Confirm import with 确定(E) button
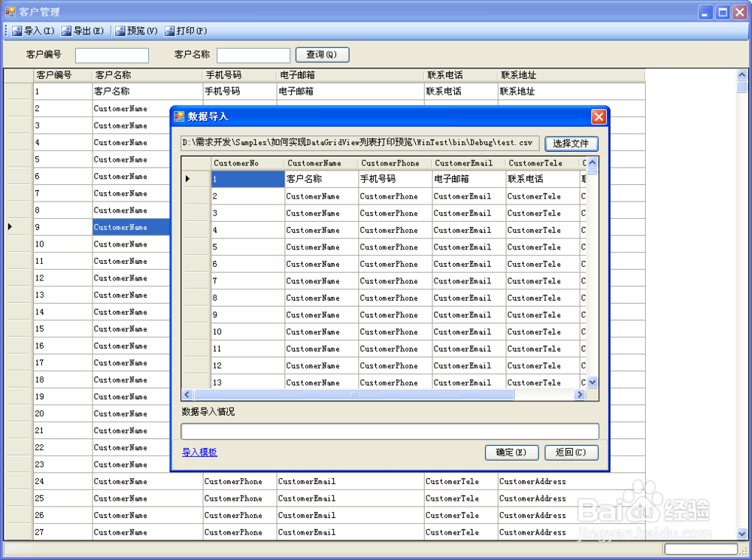Image resolution: width=752 pixels, height=560 pixels. pos(511,453)
